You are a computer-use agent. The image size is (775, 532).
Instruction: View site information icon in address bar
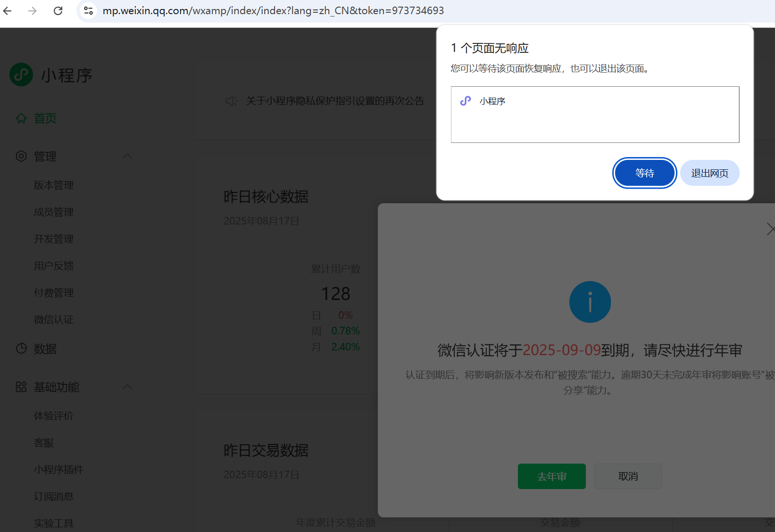(x=88, y=10)
